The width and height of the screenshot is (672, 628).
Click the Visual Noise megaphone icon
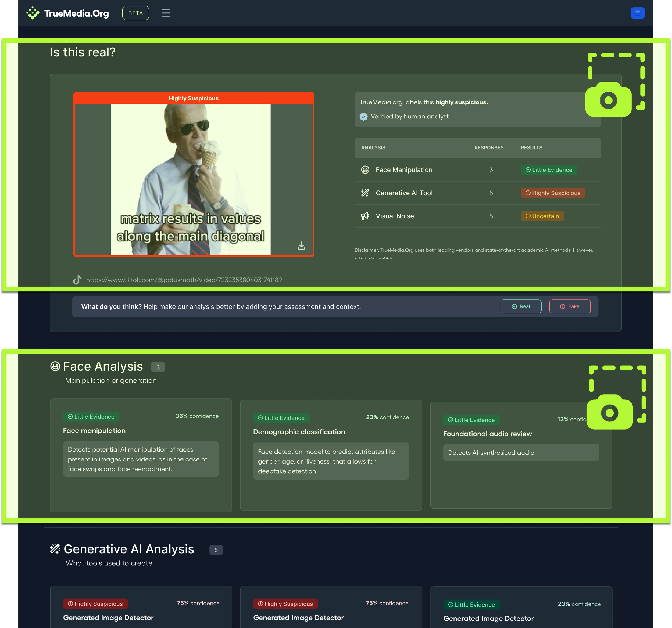tap(365, 216)
